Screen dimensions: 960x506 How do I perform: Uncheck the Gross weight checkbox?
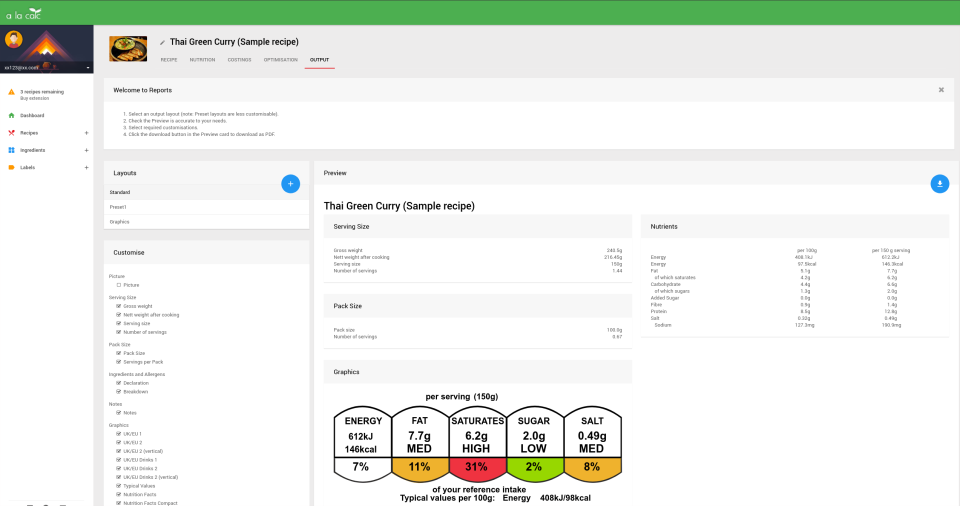coord(119,306)
